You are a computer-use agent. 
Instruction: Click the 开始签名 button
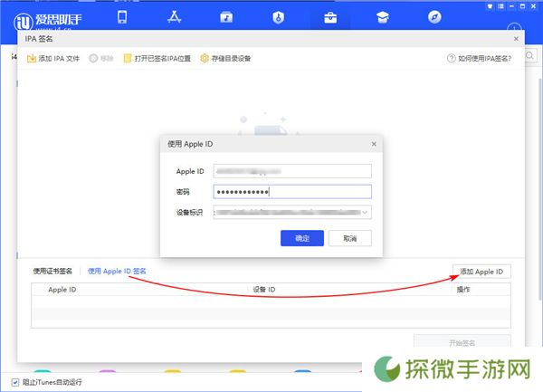[462, 341]
